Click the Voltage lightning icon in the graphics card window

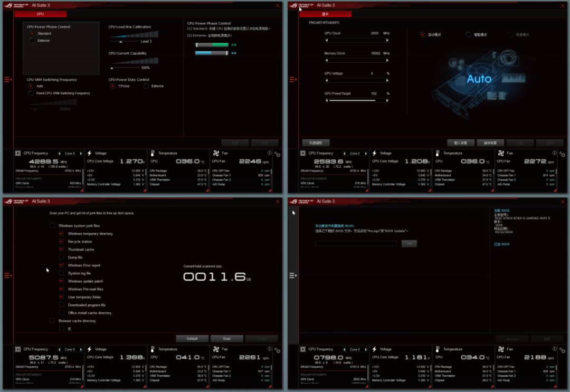coord(374,154)
